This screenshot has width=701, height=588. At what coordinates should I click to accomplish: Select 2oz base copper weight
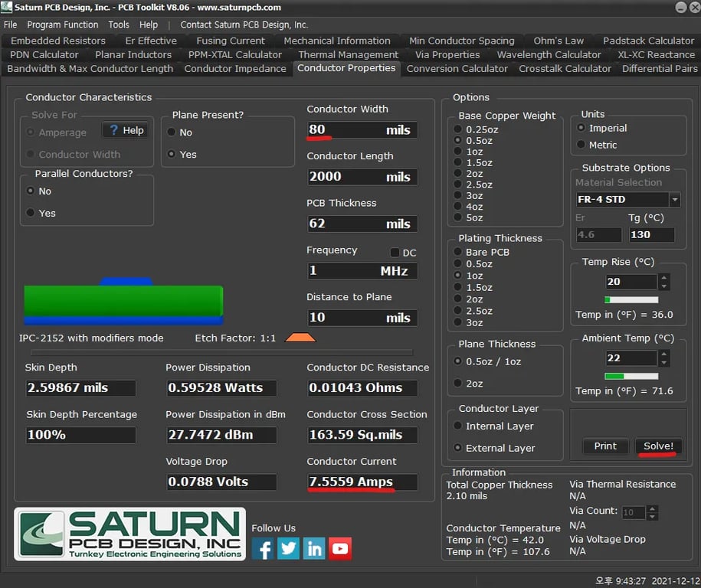[458, 174]
